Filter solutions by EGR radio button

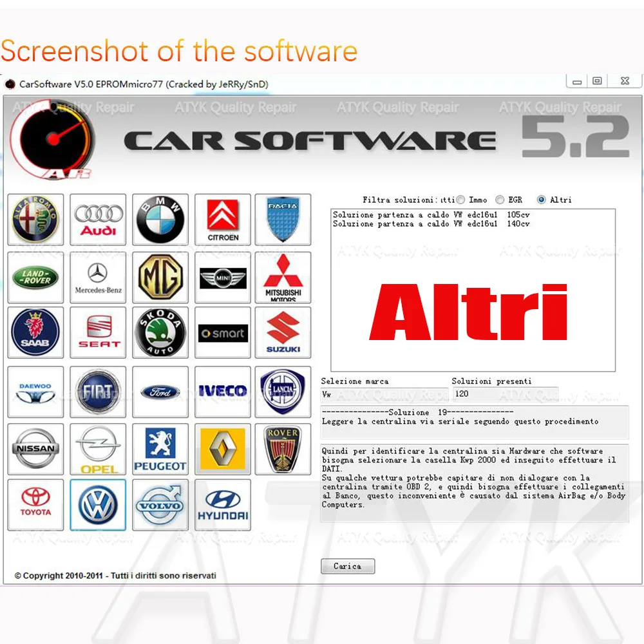click(500, 200)
